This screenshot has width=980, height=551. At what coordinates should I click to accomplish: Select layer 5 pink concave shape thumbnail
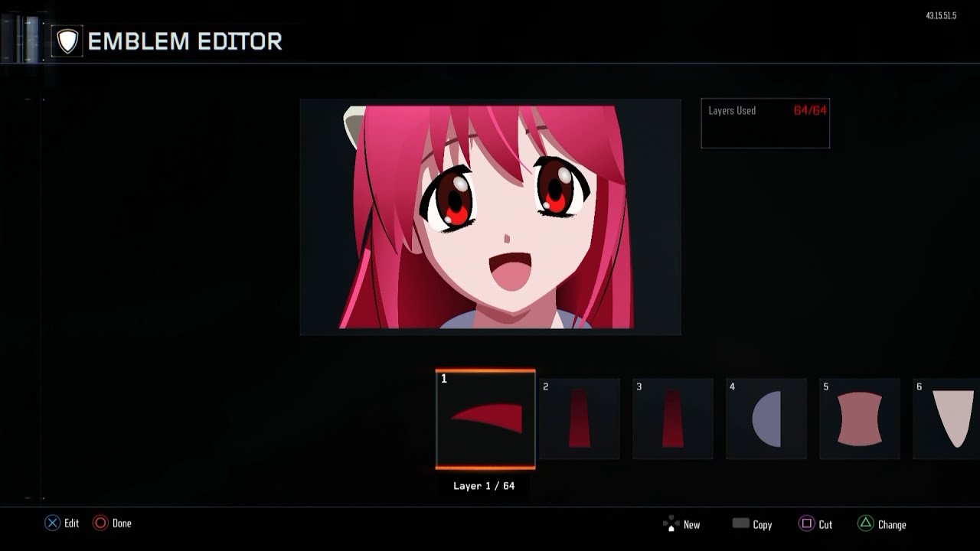click(x=860, y=419)
